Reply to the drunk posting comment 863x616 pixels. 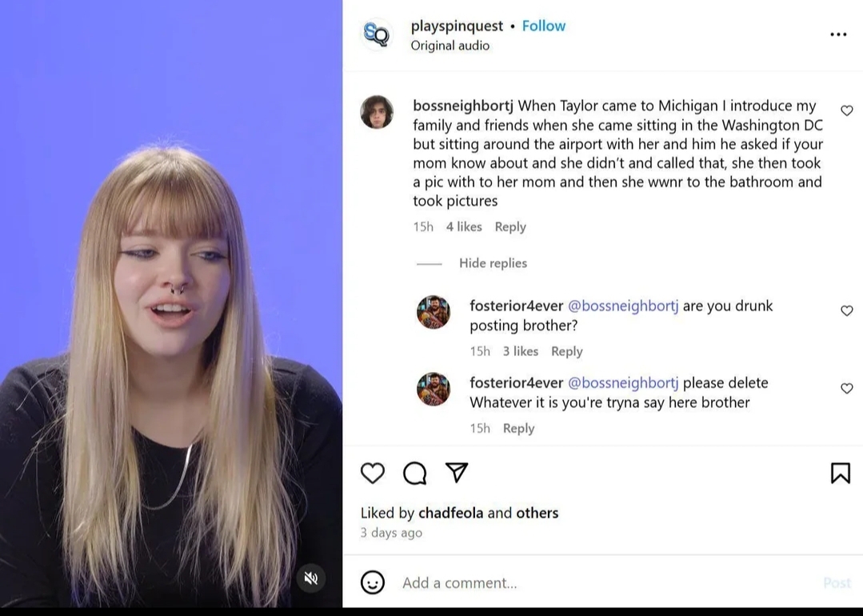coord(567,351)
